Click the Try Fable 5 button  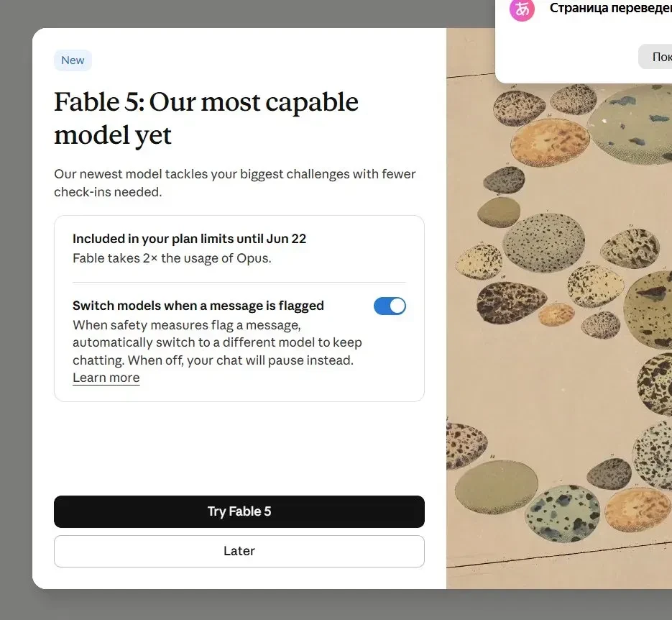click(x=239, y=511)
